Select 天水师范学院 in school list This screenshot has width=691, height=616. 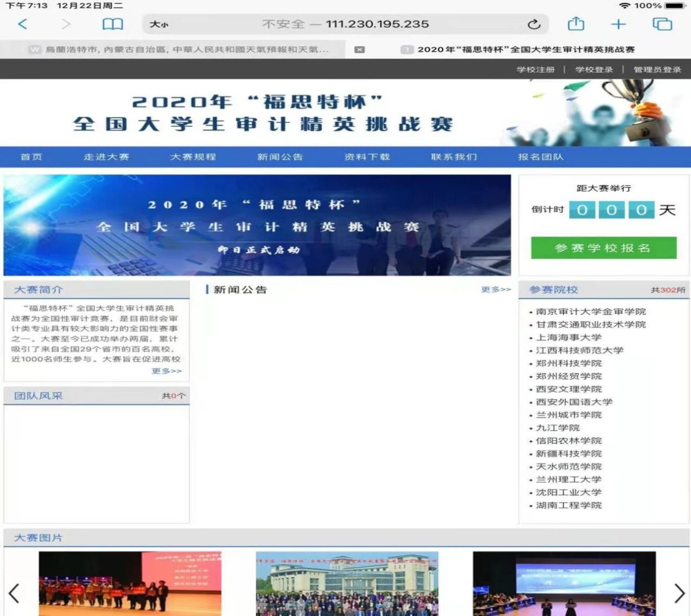568,467
